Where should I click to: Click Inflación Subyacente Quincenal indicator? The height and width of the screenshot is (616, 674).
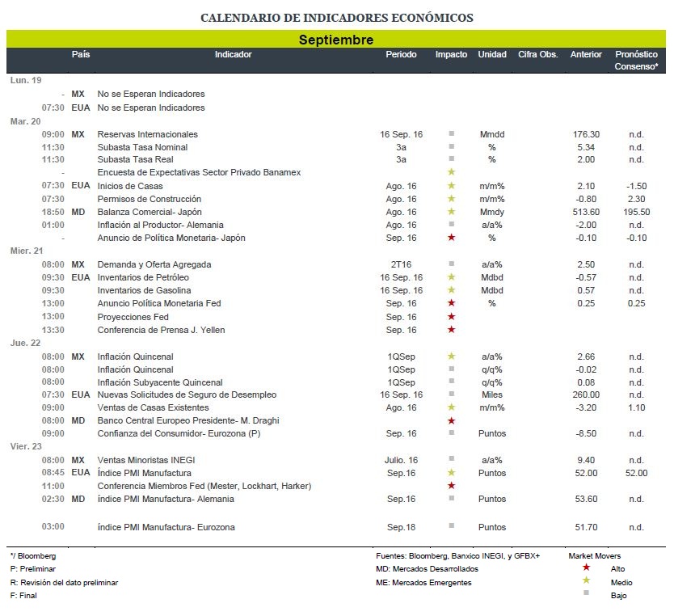[x=160, y=382]
